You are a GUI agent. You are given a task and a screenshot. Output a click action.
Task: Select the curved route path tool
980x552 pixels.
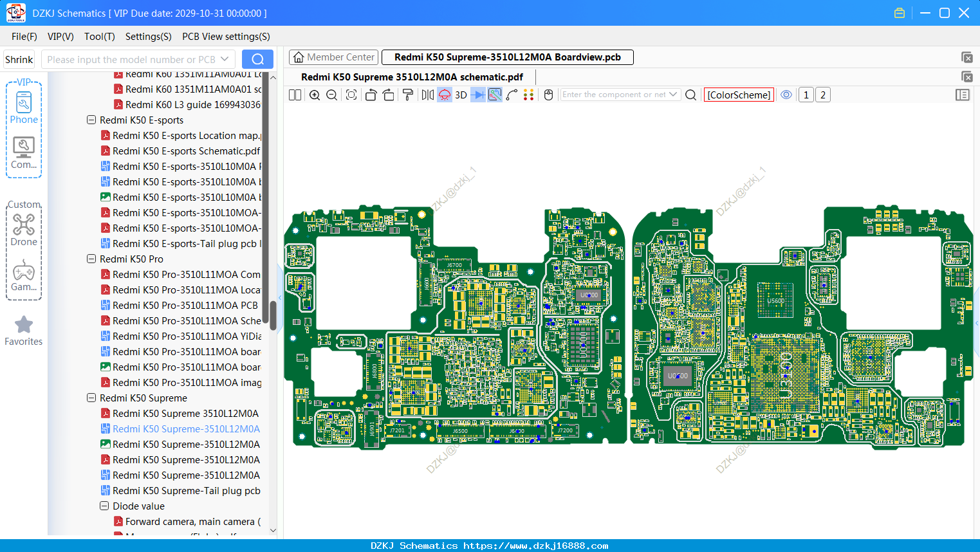point(512,95)
